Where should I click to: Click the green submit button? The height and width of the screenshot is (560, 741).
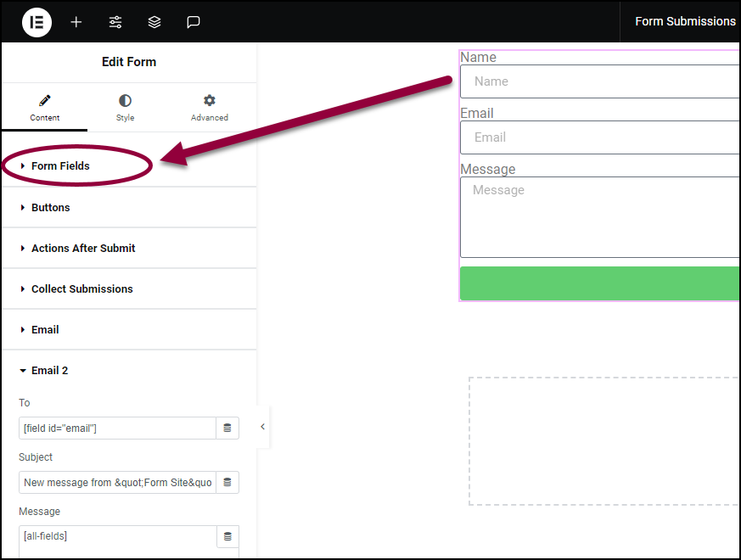click(600, 283)
